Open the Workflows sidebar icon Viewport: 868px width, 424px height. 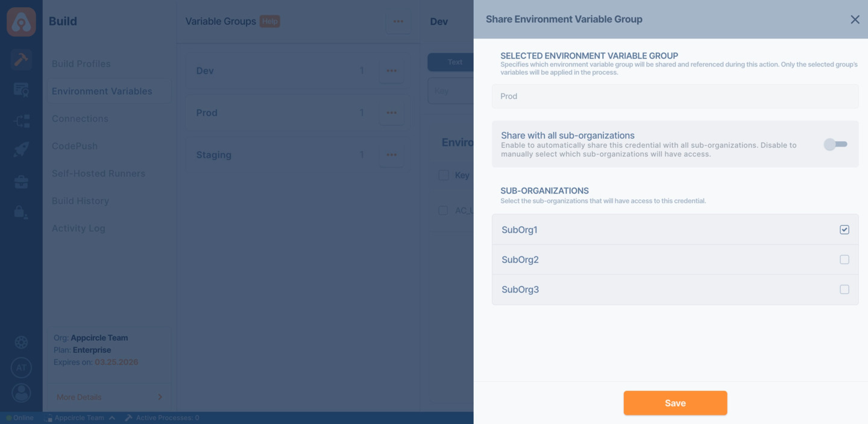(21, 119)
